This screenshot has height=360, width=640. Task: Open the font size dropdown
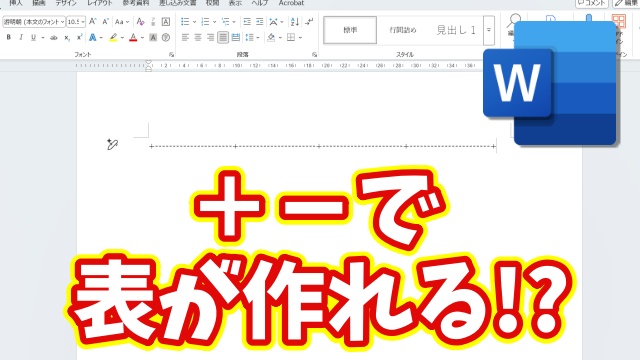(x=83, y=22)
